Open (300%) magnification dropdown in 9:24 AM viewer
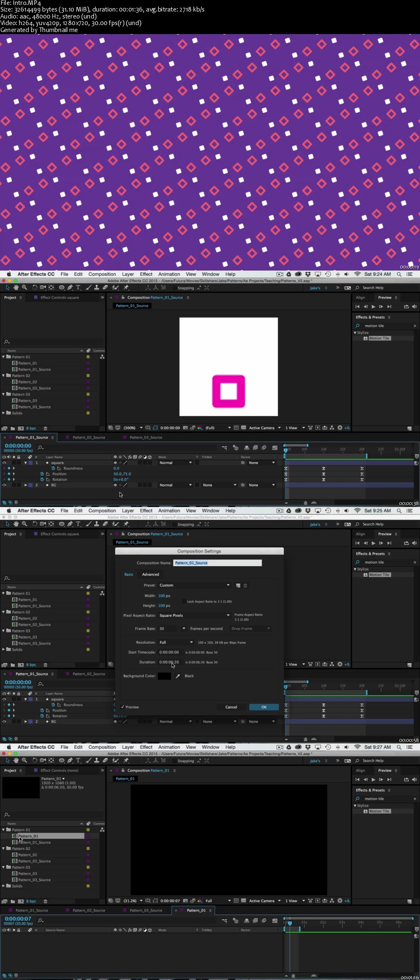 (133, 428)
